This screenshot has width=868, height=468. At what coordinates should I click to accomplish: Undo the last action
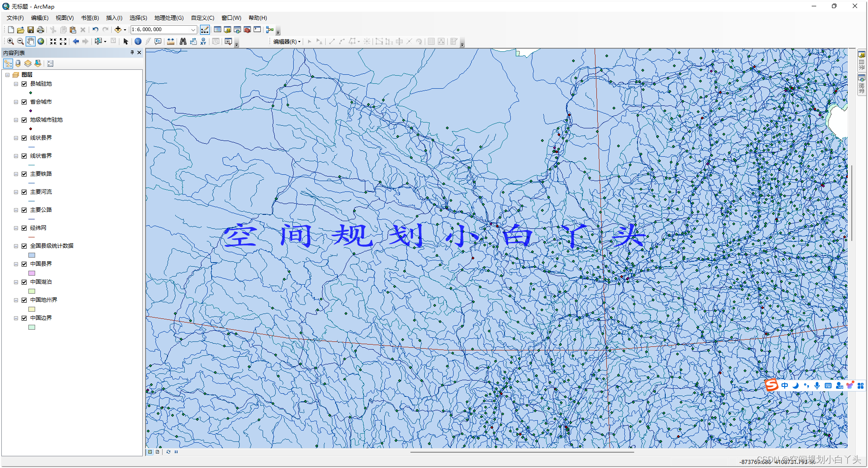click(x=95, y=30)
